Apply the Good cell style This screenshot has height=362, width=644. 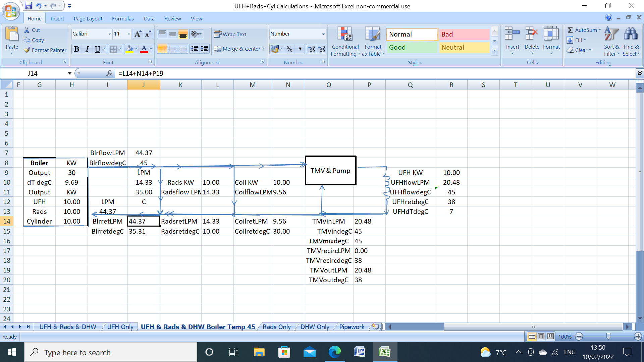pos(412,47)
